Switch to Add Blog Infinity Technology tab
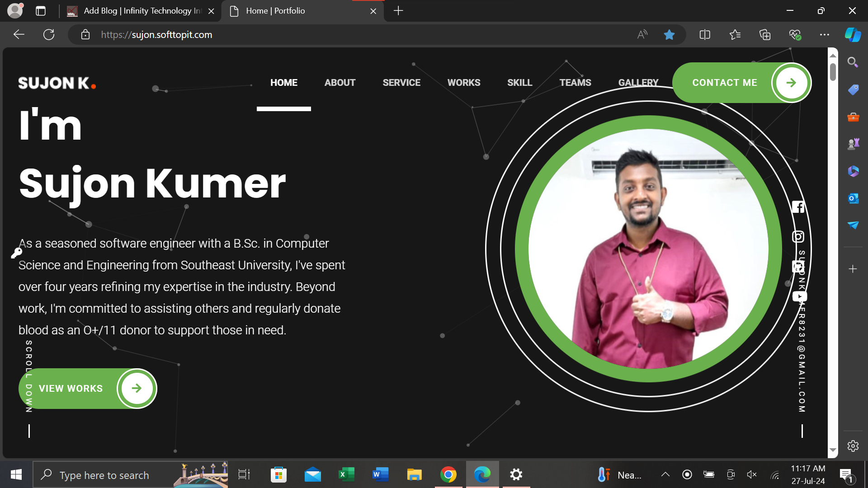 [x=141, y=11]
